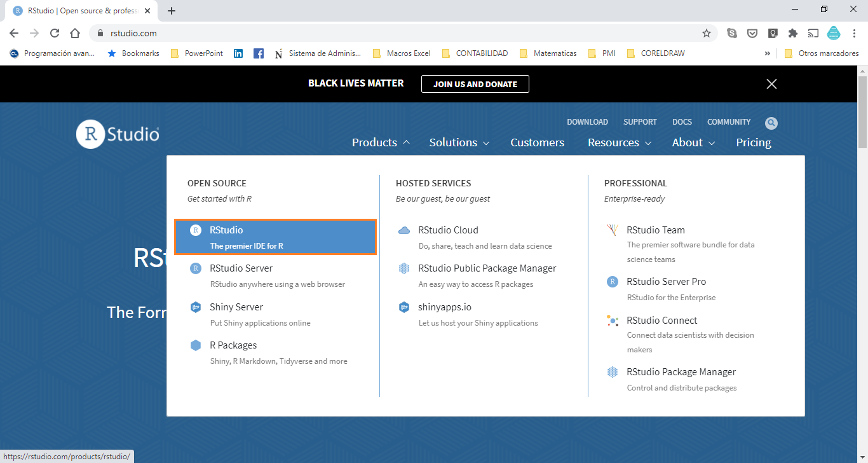Select the RStudio browser tab

[x=76, y=10]
